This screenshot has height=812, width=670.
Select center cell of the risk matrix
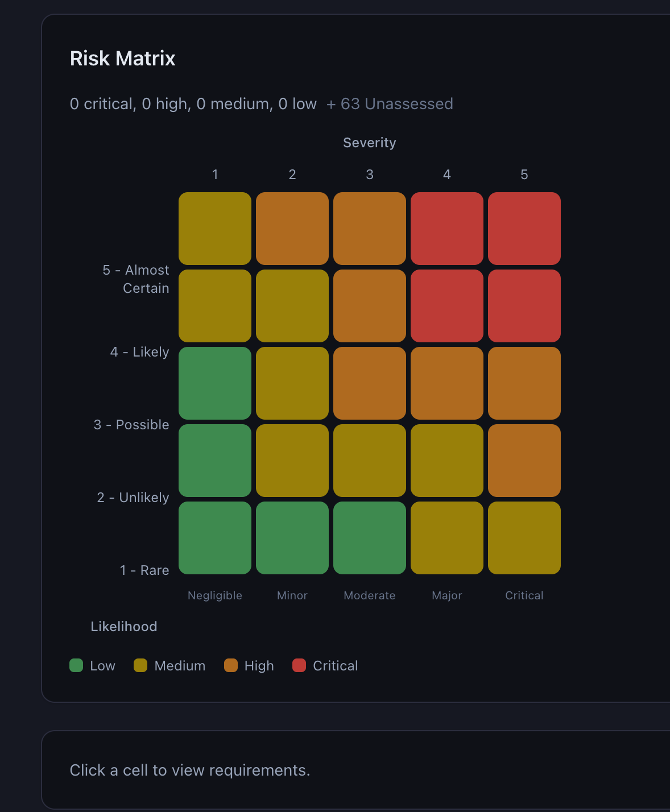coord(370,383)
